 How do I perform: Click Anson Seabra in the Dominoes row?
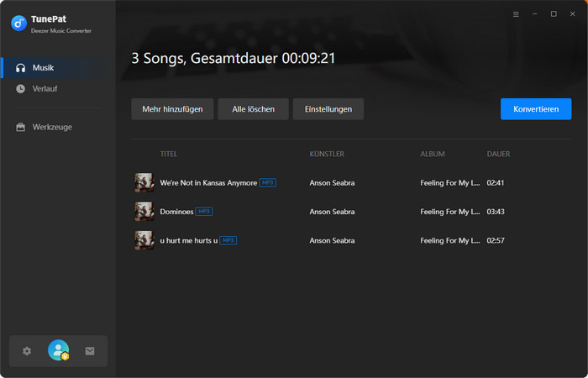pos(332,212)
